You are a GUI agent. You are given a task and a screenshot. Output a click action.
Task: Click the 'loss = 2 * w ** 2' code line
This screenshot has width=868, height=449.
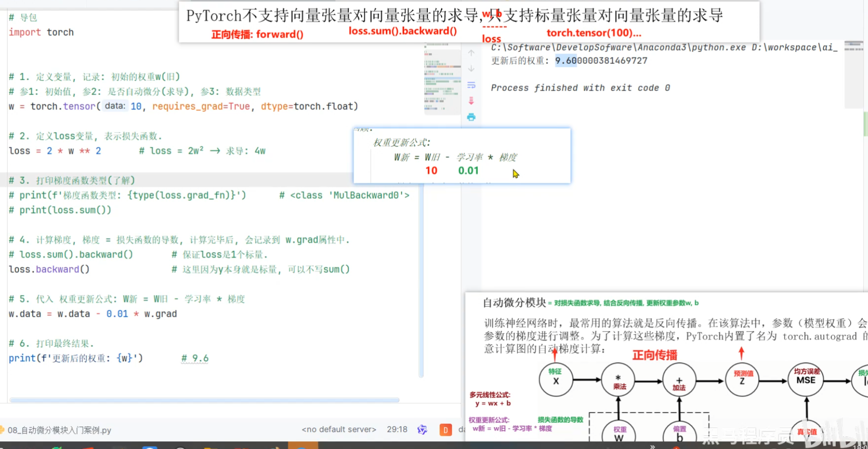[55, 151]
